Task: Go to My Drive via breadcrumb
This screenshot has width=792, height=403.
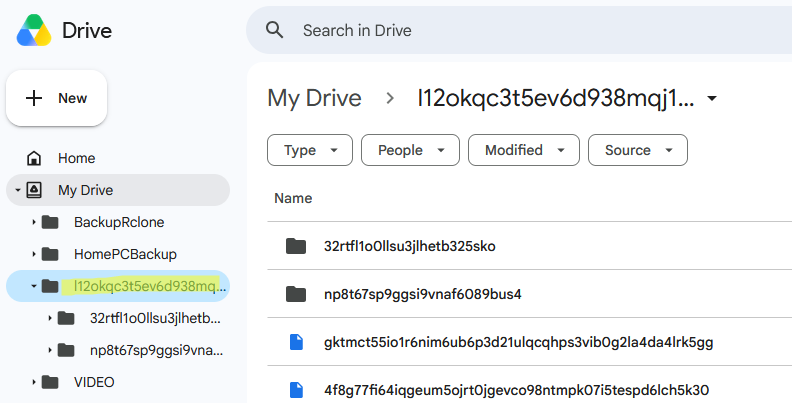Action: tap(314, 98)
